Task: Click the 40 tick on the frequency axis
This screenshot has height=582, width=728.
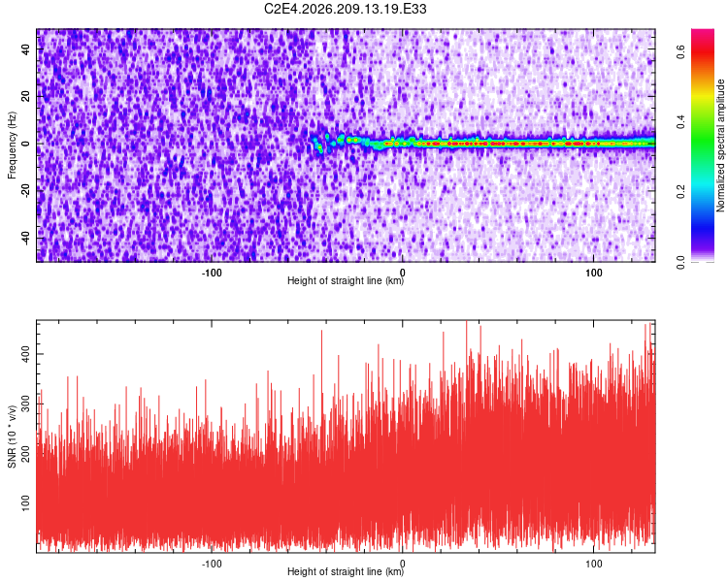Action: [x=26, y=48]
